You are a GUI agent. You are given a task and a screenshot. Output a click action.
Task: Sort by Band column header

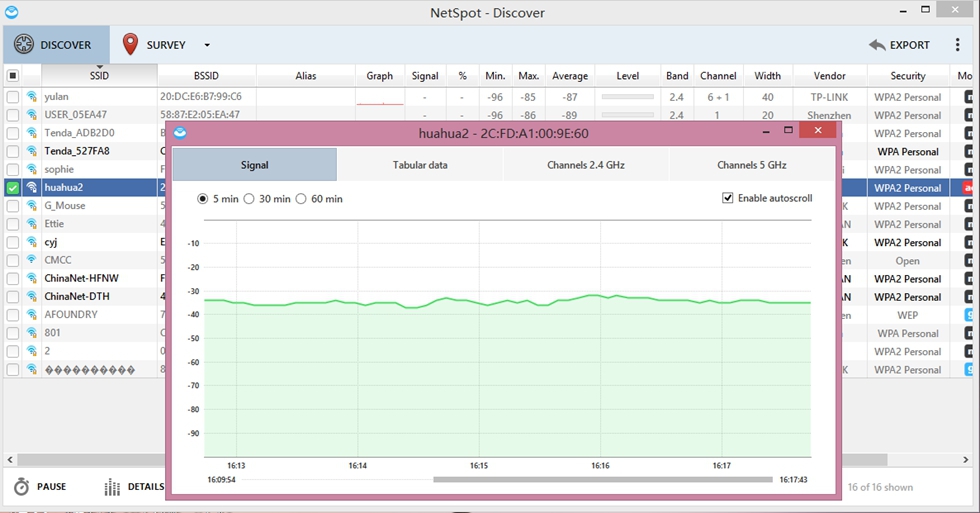point(677,76)
